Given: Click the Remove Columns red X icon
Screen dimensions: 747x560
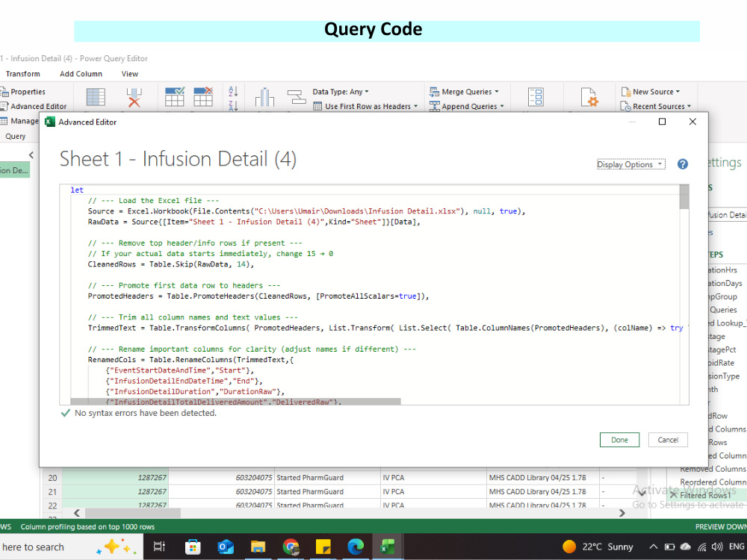Looking at the screenshot, I should click(x=134, y=97).
